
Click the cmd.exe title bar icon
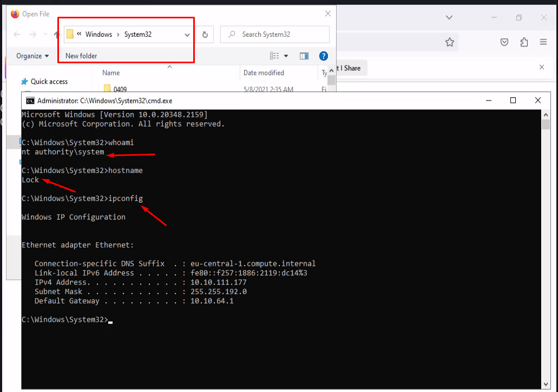pyautogui.click(x=30, y=101)
